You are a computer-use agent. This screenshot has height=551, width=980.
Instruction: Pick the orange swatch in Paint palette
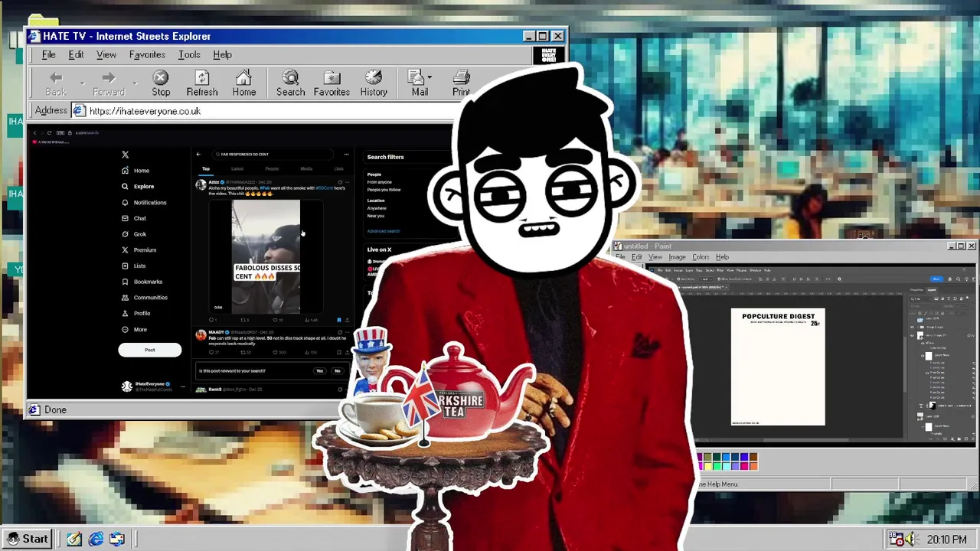click(753, 465)
